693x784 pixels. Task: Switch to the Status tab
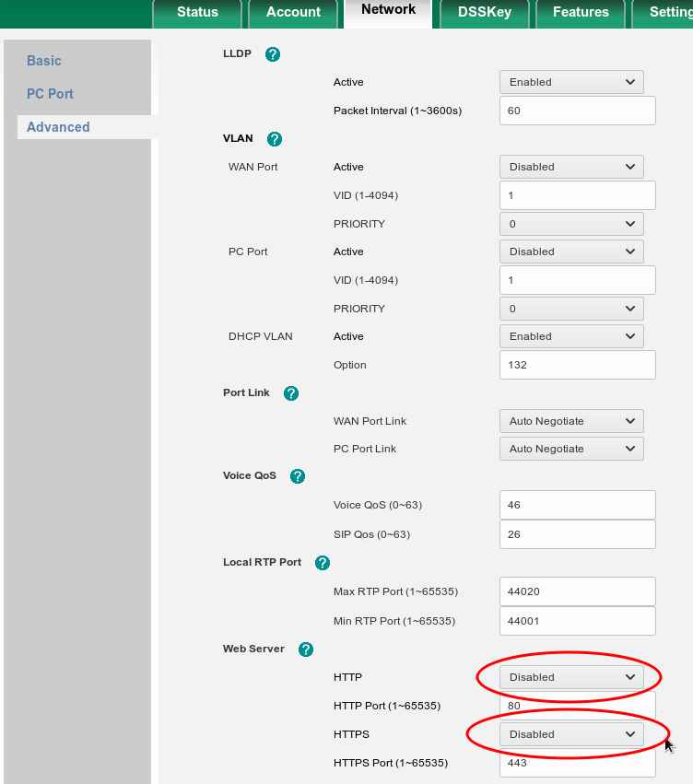[x=197, y=13]
